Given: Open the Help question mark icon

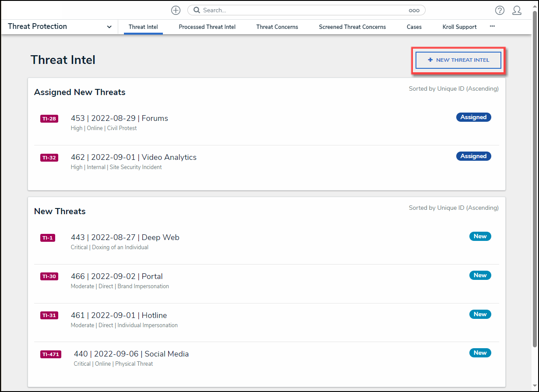Looking at the screenshot, I should click(500, 11).
